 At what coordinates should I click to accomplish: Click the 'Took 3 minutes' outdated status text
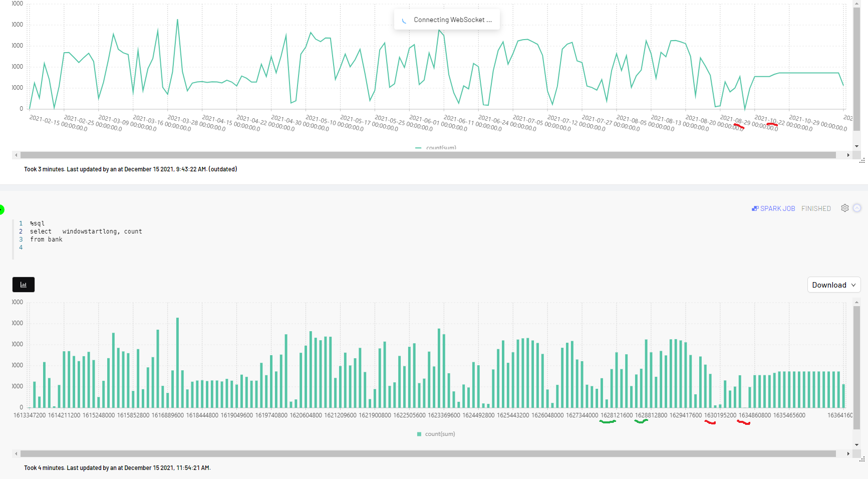pyautogui.click(x=130, y=169)
